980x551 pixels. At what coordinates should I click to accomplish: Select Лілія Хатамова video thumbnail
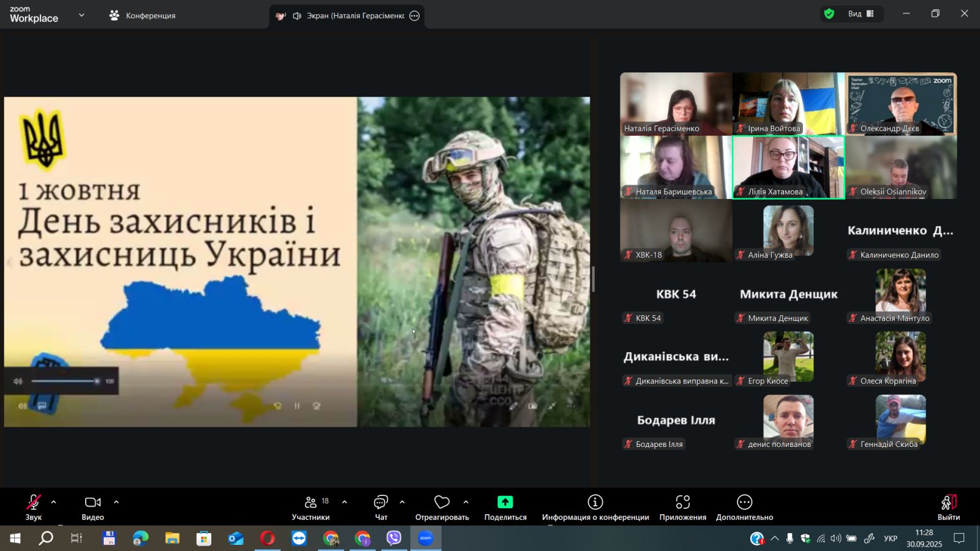(x=788, y=167)
